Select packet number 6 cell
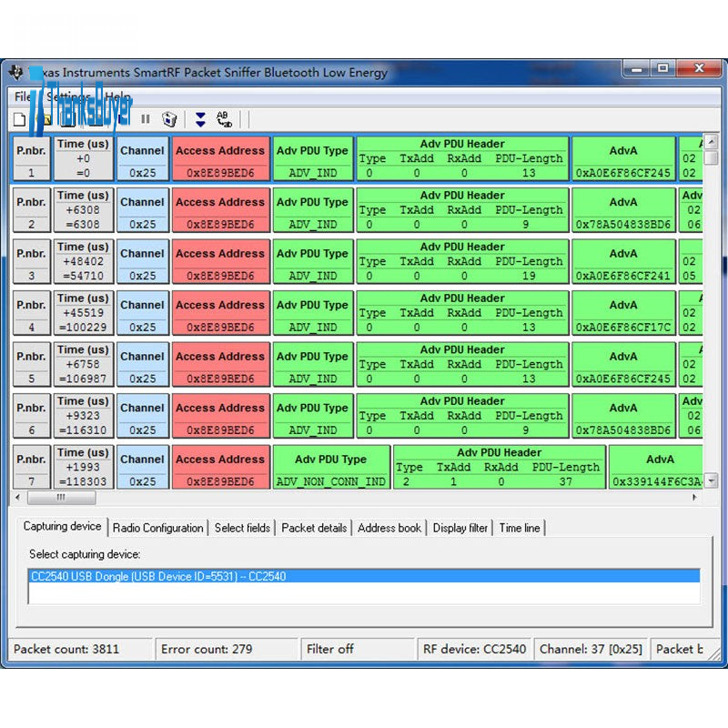 point(31,416)
